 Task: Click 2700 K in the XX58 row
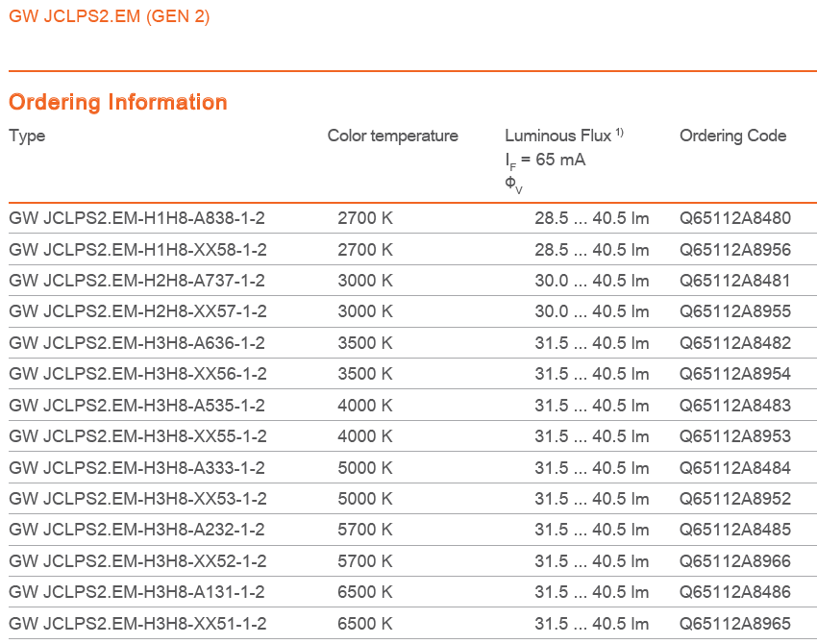click(365, 250)
